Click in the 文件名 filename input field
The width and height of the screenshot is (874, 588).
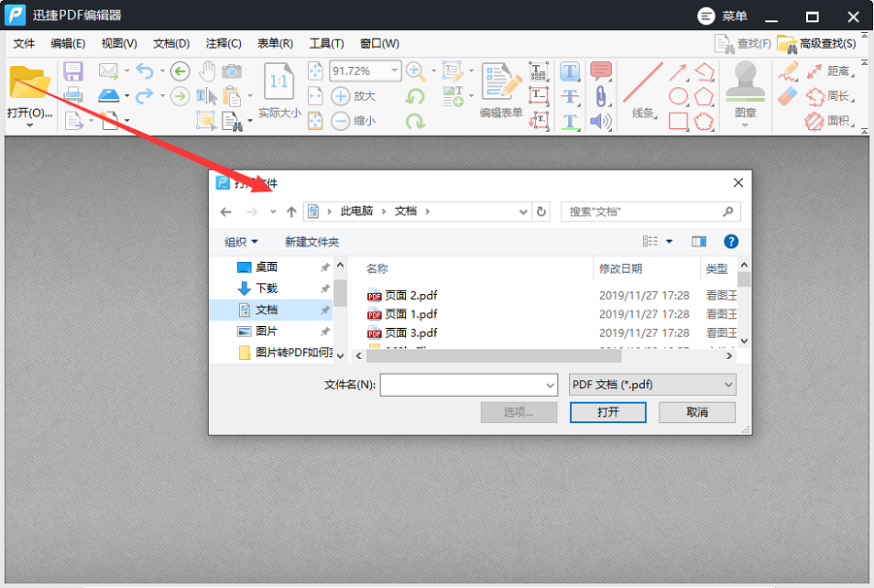tap(462, 385)
